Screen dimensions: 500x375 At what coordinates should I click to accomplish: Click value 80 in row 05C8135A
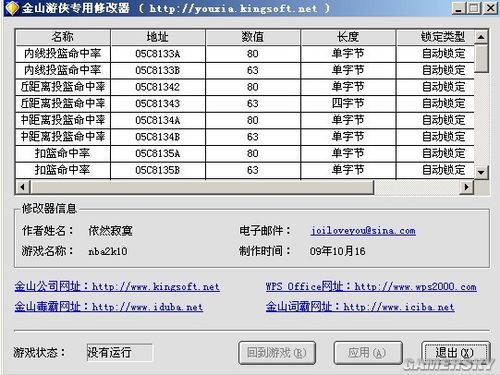253,154
